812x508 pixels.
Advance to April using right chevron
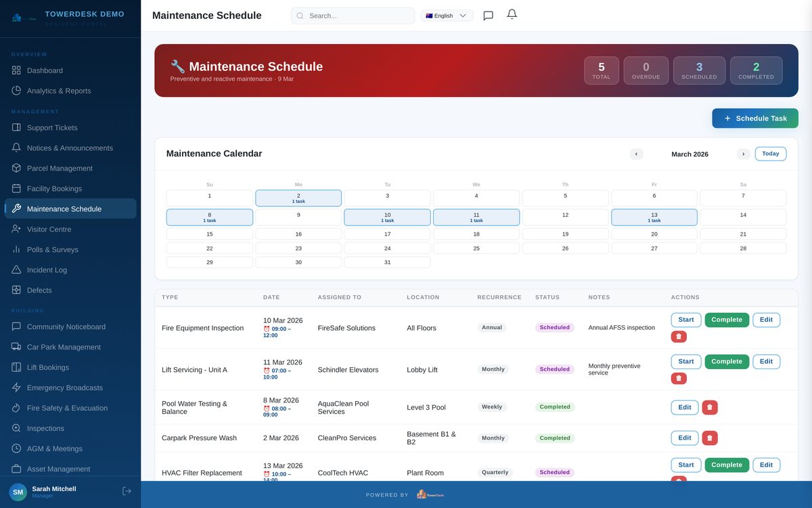point(743,154)
